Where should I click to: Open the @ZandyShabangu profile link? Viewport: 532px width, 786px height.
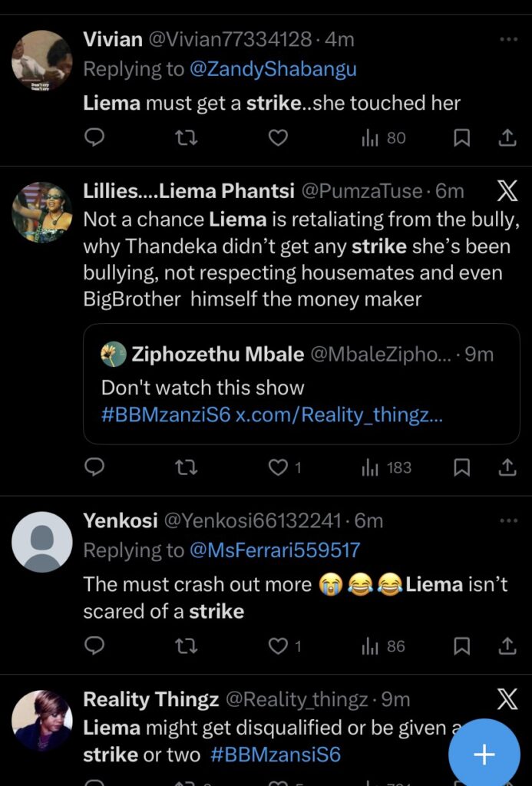tap(273, 69)
